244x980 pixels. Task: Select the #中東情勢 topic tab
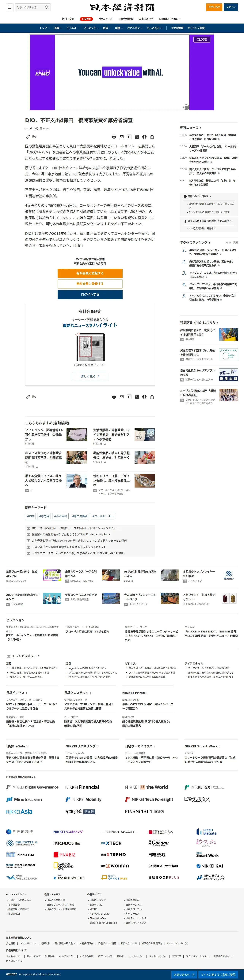177,28
